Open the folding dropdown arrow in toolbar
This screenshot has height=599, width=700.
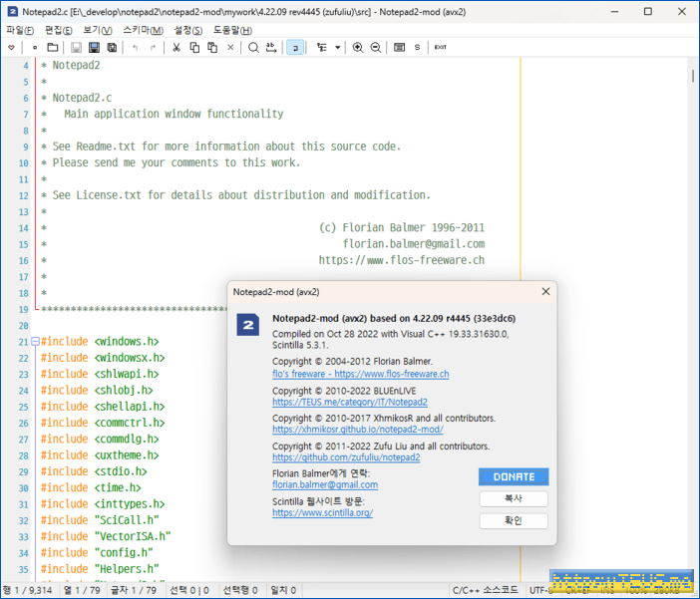click(337, 47)
